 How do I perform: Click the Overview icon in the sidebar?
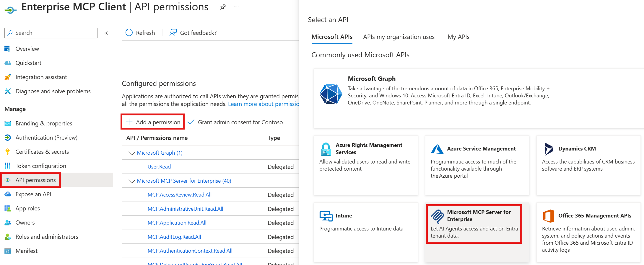coord(8,49)
